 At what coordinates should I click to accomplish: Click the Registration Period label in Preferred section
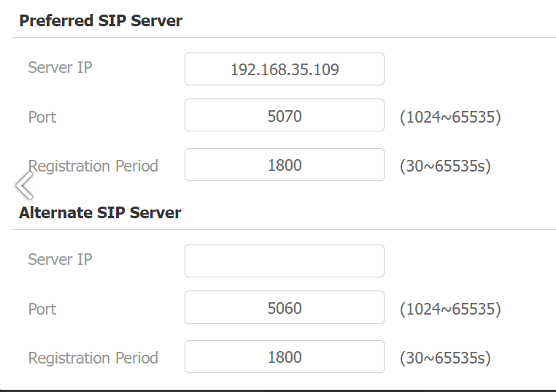93,166
